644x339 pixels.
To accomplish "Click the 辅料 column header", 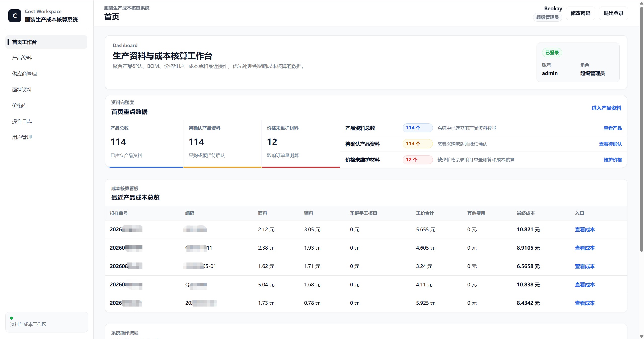I will pyautogui.click(x=309, y=213).
